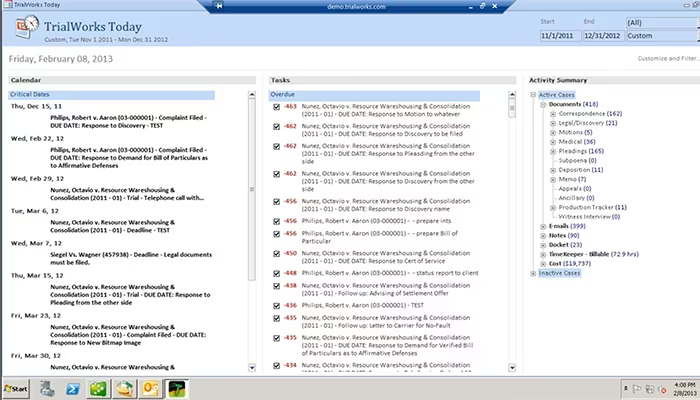Image resolution: width=700 pixels, height=400 pixels.
Task: Open the taskbar icon left of Outlook
Action: coord(125,389)
